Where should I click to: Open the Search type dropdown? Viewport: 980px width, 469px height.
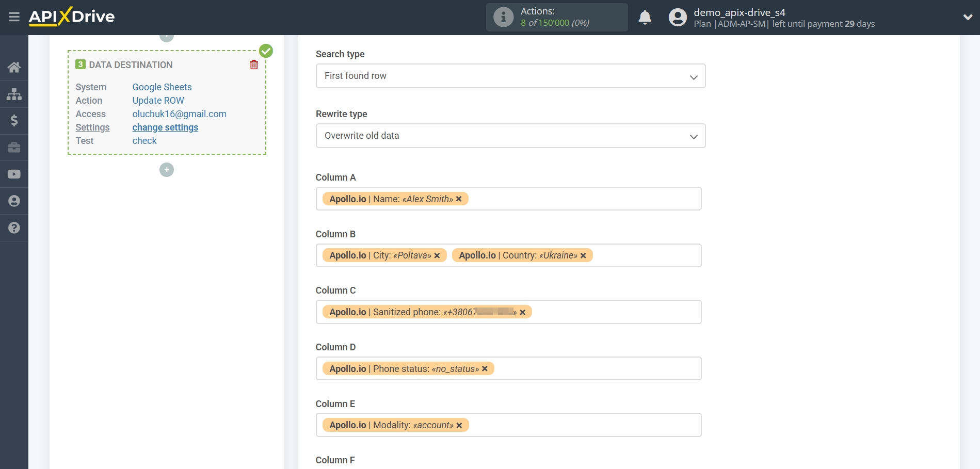click(x=510, y=76)
